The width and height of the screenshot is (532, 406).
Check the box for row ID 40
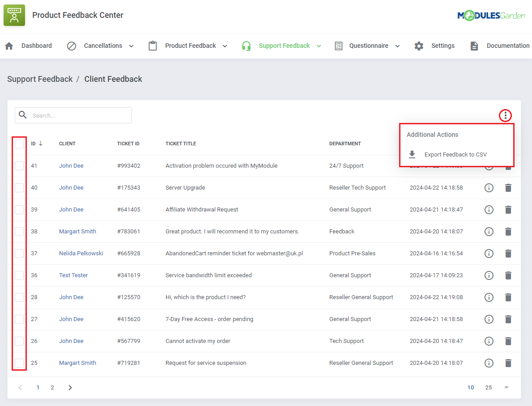pos(19,187)
